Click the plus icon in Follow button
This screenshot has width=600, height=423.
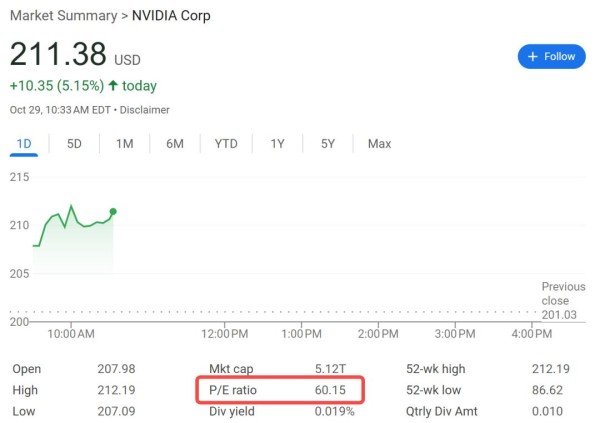533,56
